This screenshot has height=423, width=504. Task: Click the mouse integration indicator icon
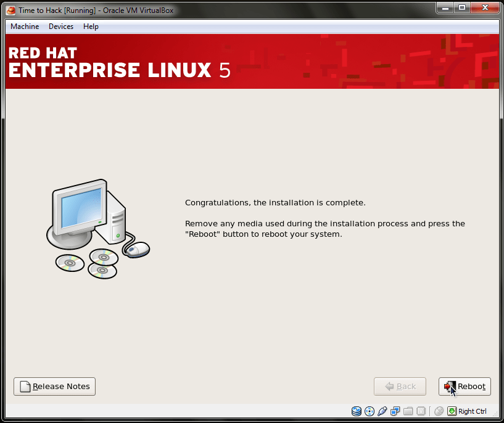point(439,411)
